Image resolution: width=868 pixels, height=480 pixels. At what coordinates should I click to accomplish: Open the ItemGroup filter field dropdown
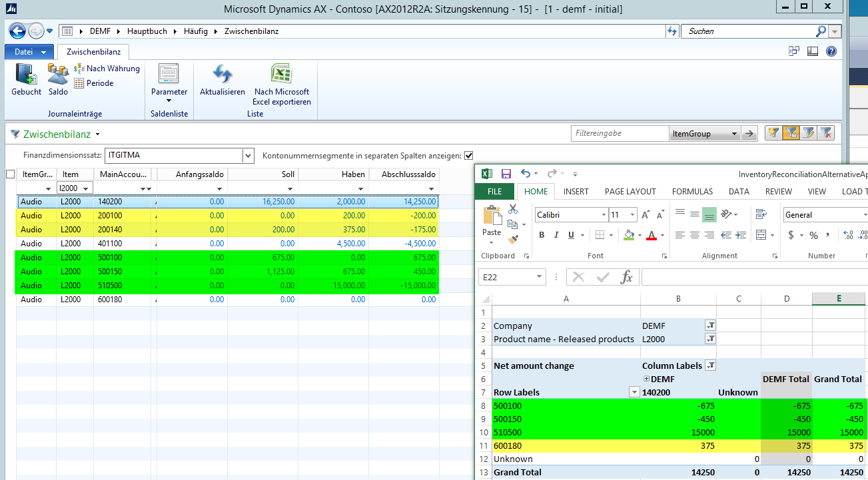(733, 134)
